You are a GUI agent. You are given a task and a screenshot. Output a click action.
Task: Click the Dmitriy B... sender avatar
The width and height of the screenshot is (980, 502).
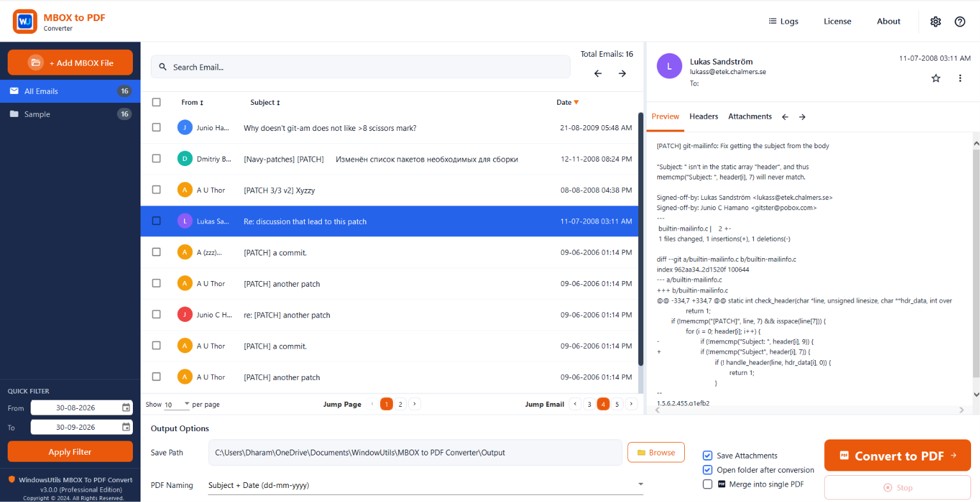pyautogui.click(x=185, y=159)
